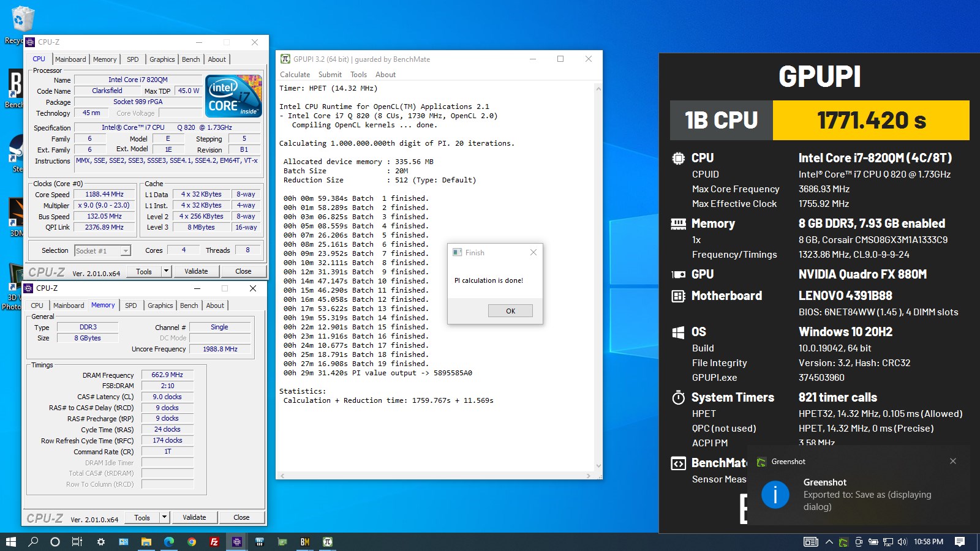Image resolution: width=980 pixels, height=551 pixels.
Task: Click Close button in upper CPU-Z
Action: [243, 271]
